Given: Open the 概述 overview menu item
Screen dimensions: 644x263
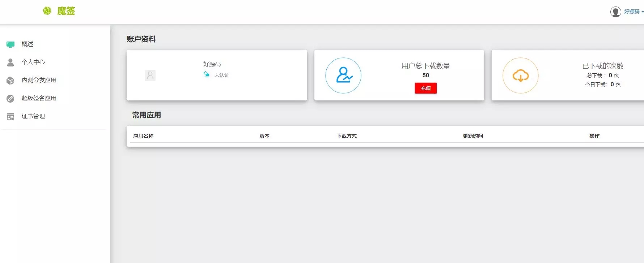Looking at the screenshot, I should 27,44.
